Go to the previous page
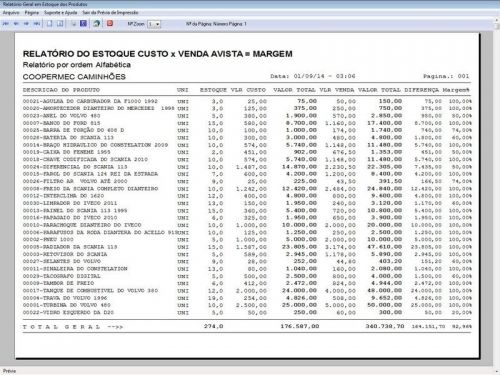Screen dimensions: 500x375 (16, 24)
